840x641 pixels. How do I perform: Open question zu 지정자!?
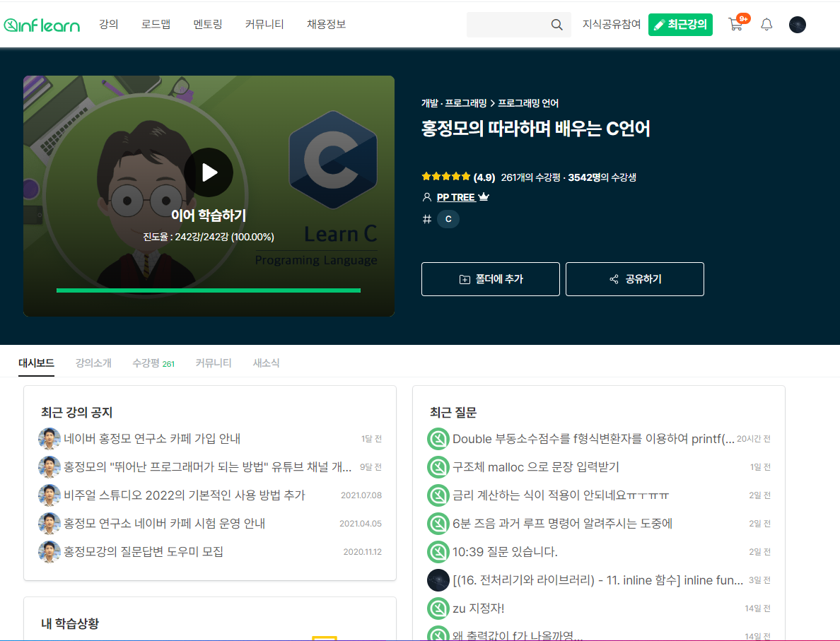(479, 608)
